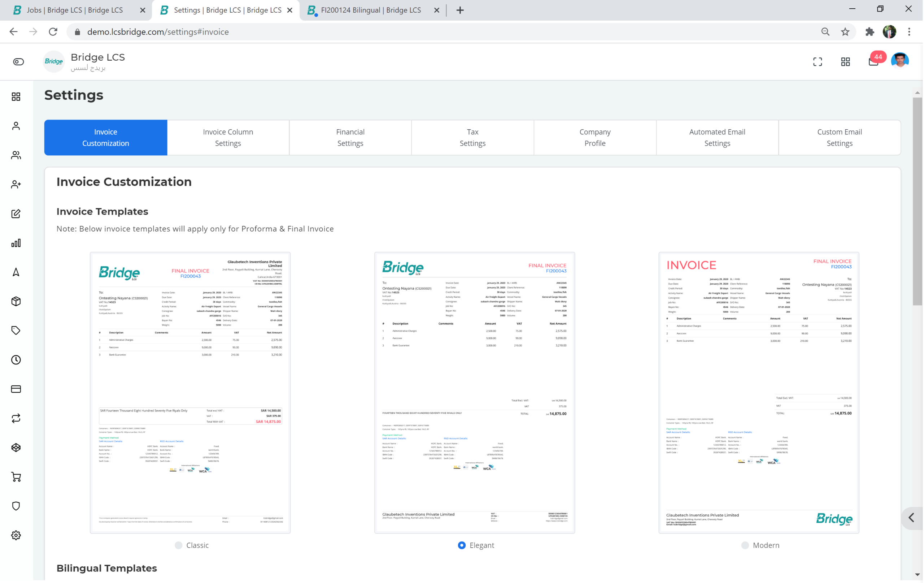The height and width of the screenshot is (583, 924).
Task: Click the navigation arrow icon in sidebar
Action: tap(16, 272)
